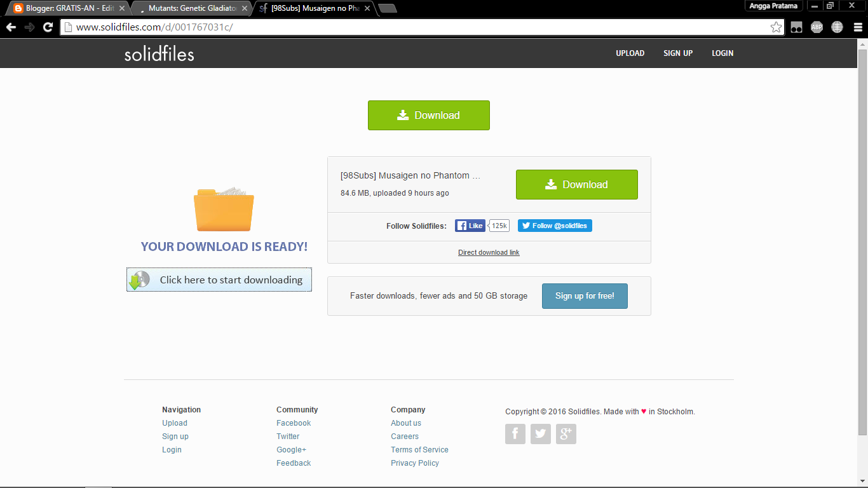The image size is (868, 488).
Task: Like Solidfiles on Facebook
Action: click(x=470, y=226)
